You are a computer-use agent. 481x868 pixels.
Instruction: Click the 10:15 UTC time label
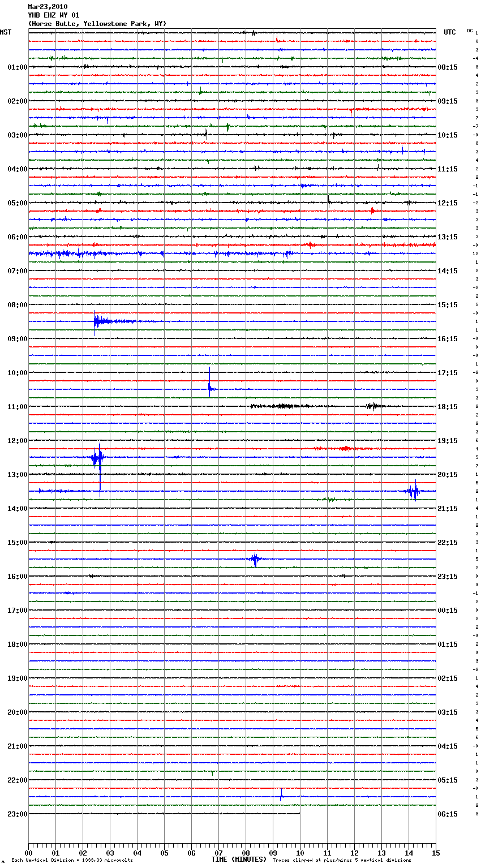click(448, 135)
